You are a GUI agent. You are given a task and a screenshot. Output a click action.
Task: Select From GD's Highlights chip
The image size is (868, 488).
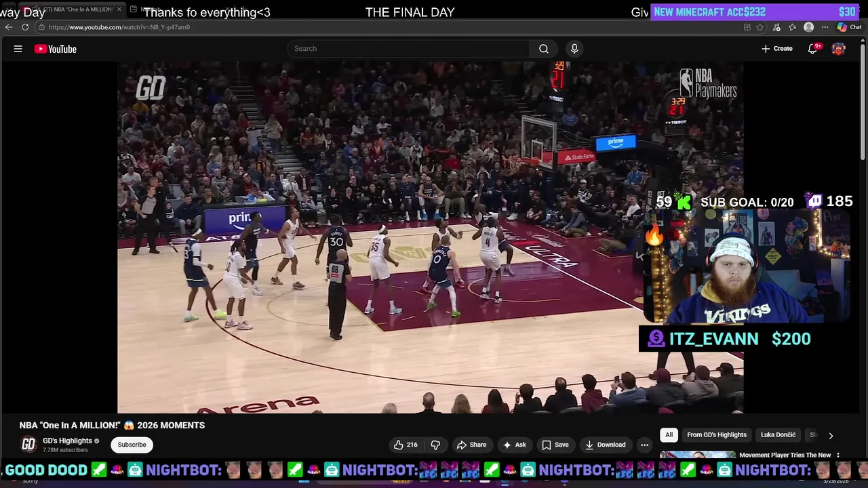pyautogui.click(x=717, y=435)
